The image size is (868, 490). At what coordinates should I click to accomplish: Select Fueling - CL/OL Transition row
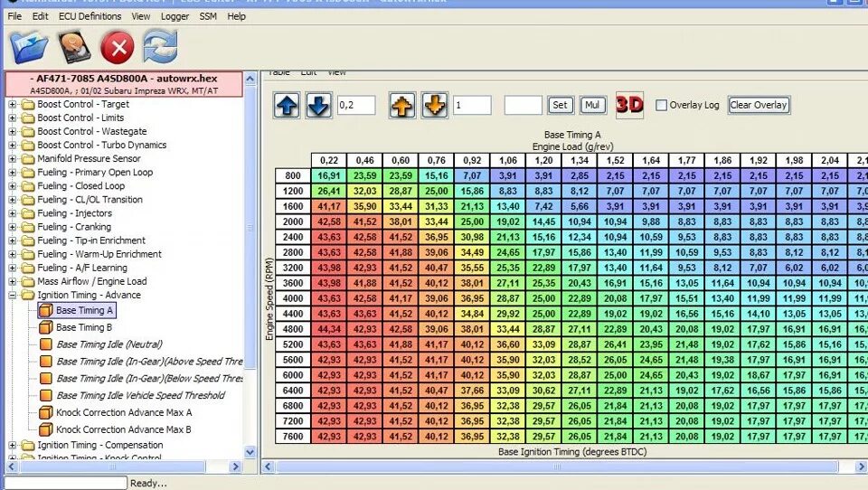pyautogui.click(x=90, y=199)
